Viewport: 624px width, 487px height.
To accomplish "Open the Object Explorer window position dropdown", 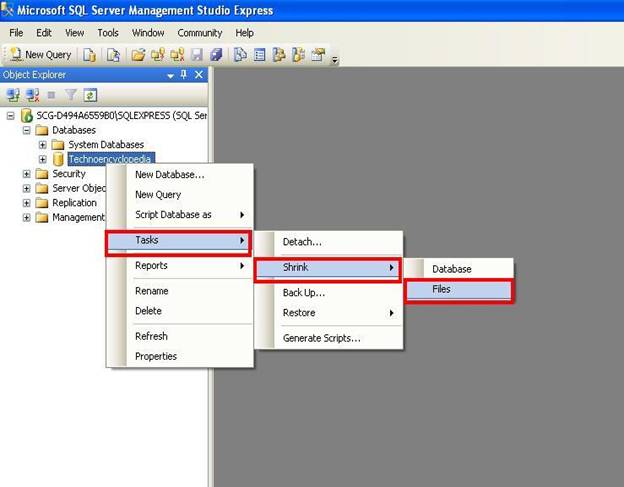I will click(170, 75).
